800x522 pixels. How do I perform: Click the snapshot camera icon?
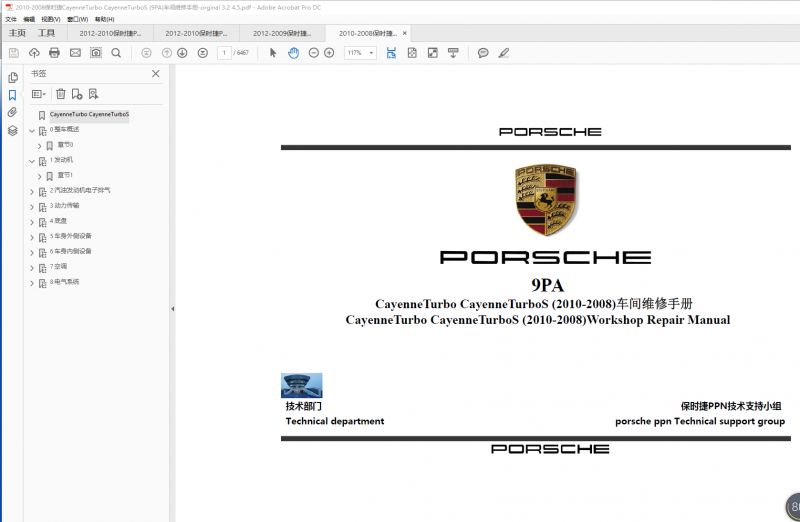click(x=96, y=53)
